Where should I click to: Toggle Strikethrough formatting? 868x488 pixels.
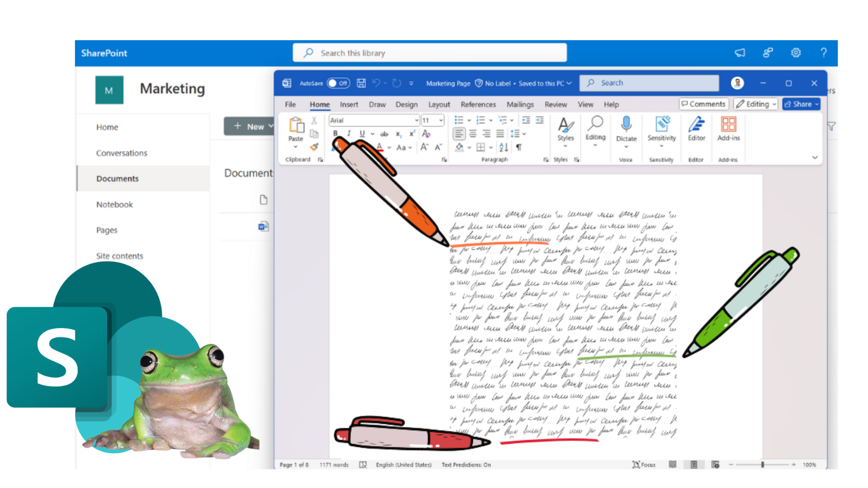coord(384,134)
